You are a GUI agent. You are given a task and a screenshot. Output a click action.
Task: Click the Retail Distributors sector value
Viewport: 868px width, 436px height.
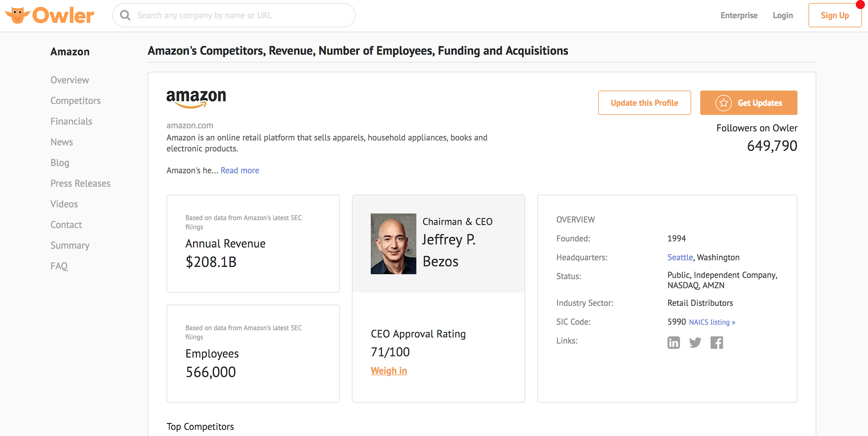click(700, 303)
